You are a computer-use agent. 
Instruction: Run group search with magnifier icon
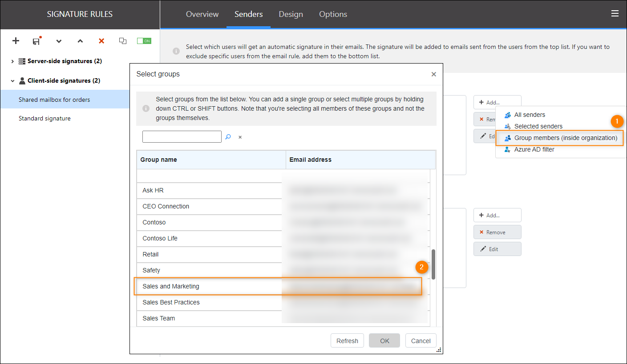pos(228,136)
